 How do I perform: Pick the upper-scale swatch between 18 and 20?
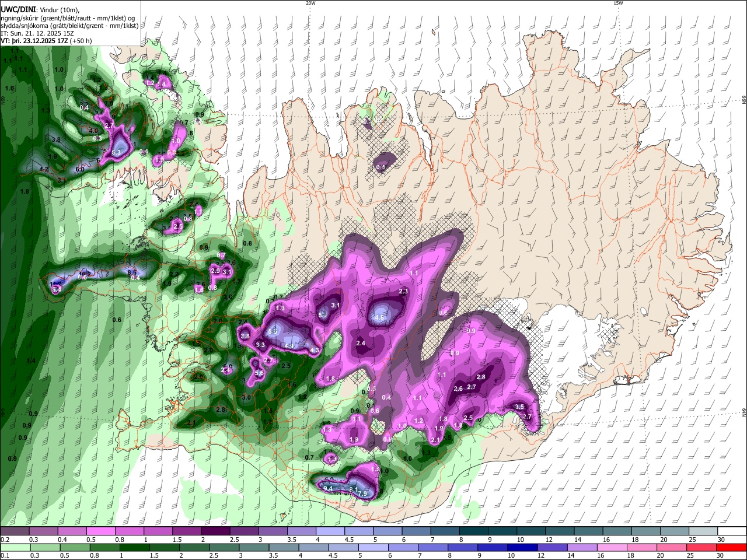pos(647,531)
